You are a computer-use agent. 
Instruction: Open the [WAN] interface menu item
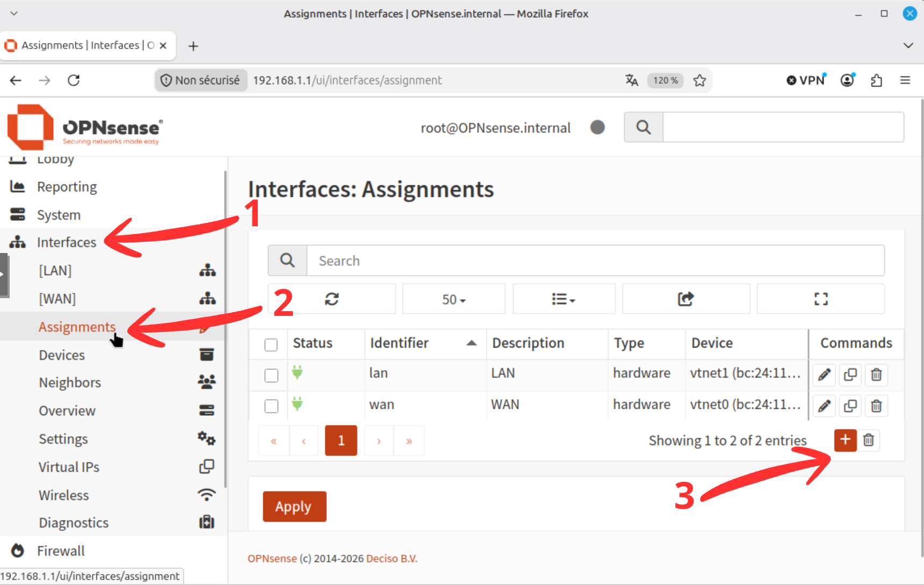(57, 298)
